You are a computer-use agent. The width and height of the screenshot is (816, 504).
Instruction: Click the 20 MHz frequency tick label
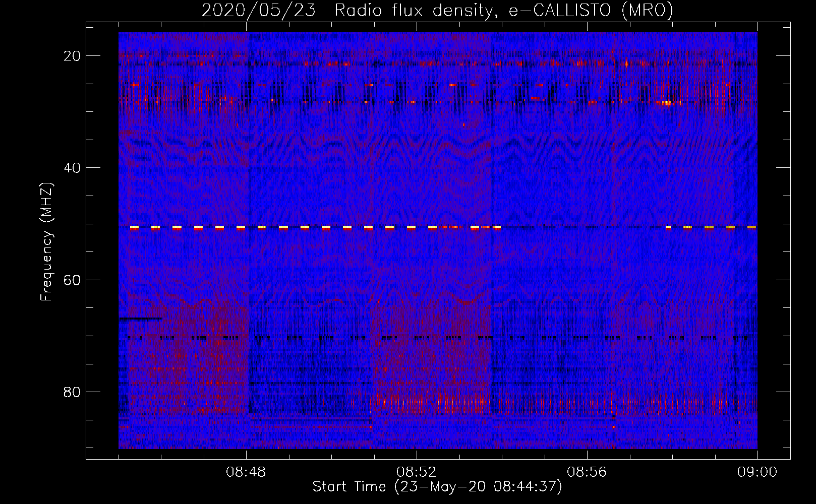point(73,56)
